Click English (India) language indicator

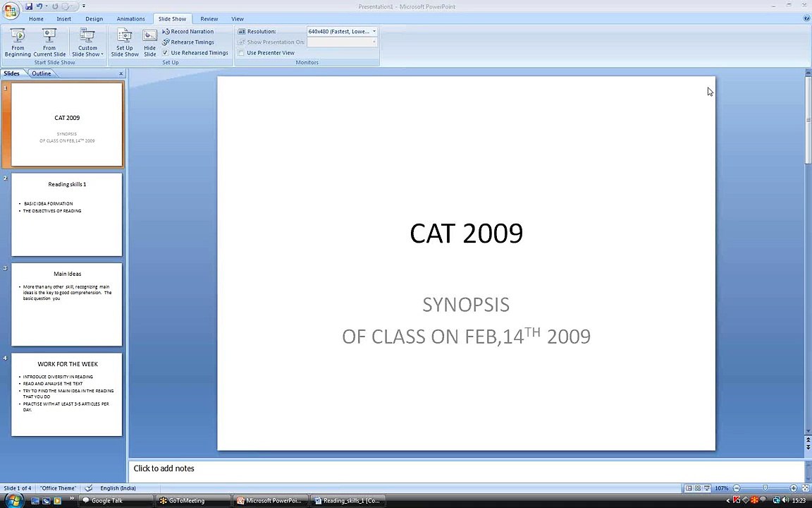[x=118, y=488]
